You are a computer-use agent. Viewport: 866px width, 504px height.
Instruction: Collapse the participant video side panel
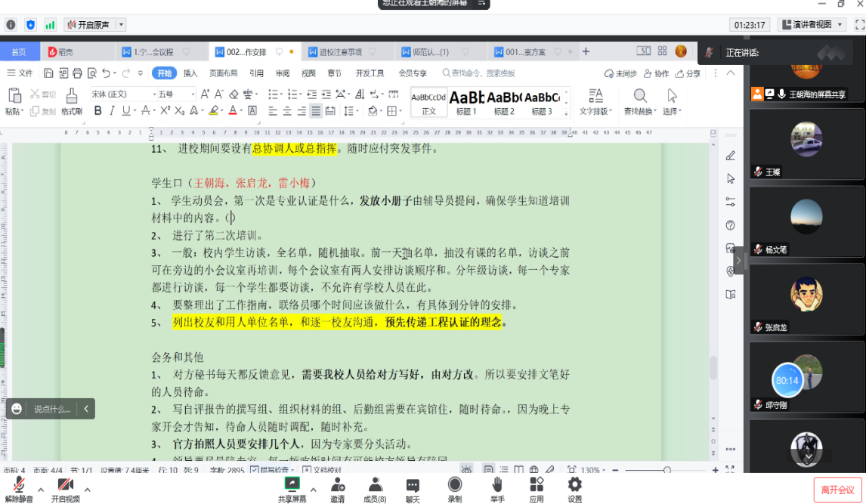pos(738,261)
